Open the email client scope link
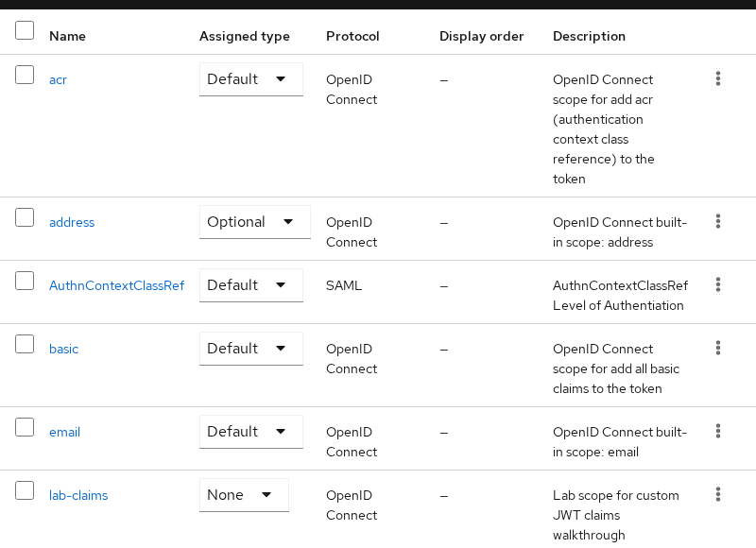Screen dimensions: 756x548 [64, 432]
